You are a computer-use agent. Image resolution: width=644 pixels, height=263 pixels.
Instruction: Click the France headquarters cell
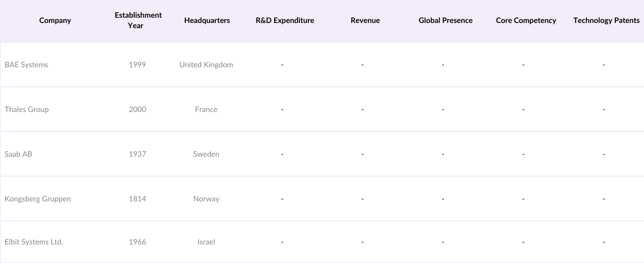pos(206,110)
